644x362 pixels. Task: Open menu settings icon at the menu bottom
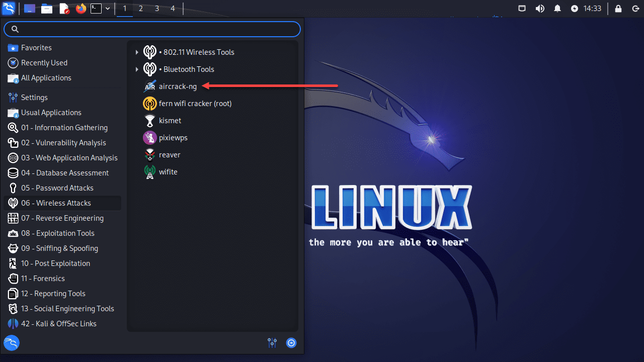click(x=272, y=343)
